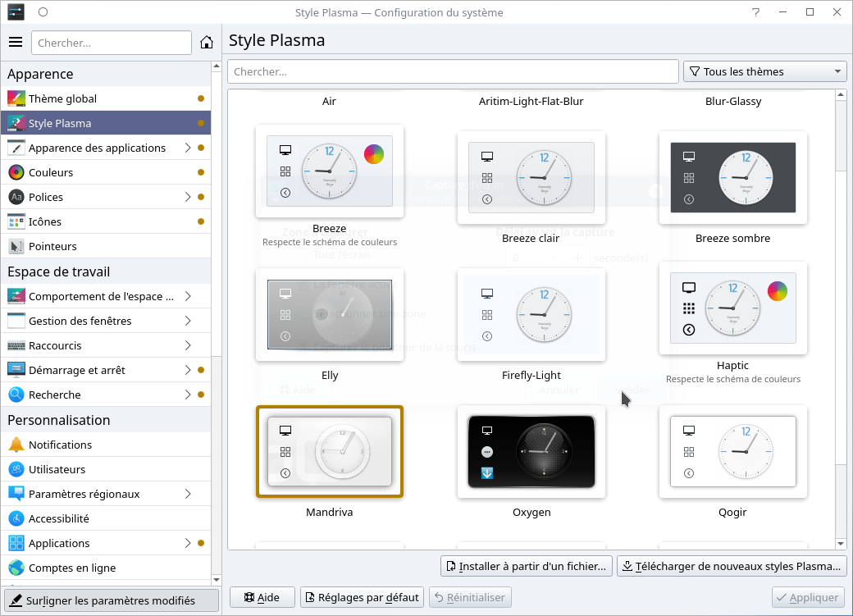Expand Apparence des applications submenu arrow
The height and width of the screenshot is (616, 853).
(188, 148)
